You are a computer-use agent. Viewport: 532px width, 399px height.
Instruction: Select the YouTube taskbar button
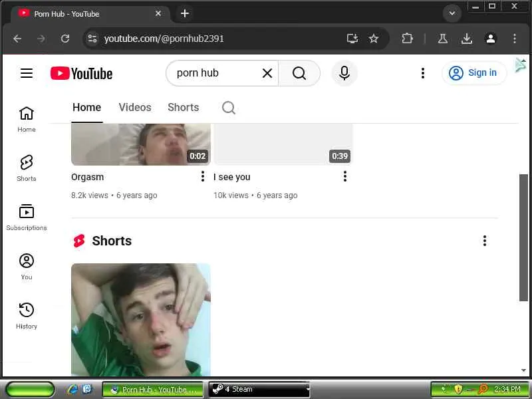click(153, 389)
